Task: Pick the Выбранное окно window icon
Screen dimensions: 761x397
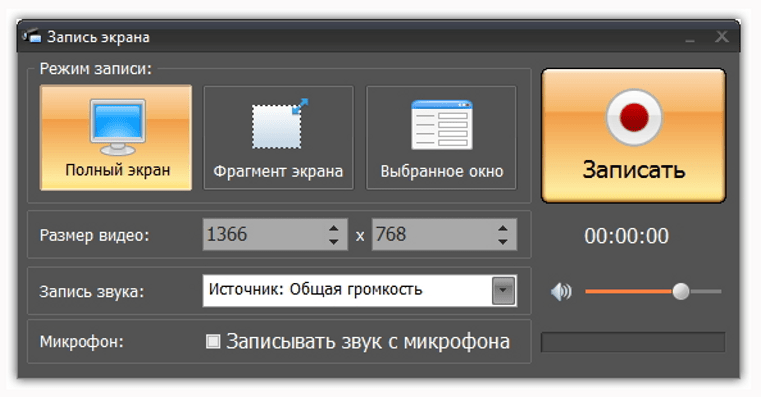Action: (442, 125)
